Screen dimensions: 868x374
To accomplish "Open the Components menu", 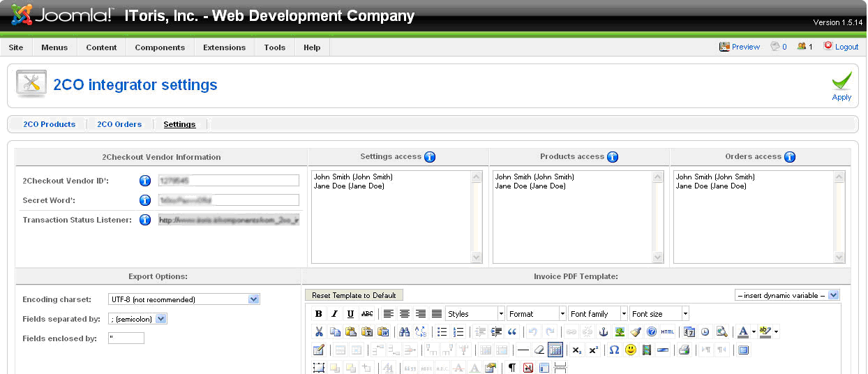I will [x=160, y=47].
